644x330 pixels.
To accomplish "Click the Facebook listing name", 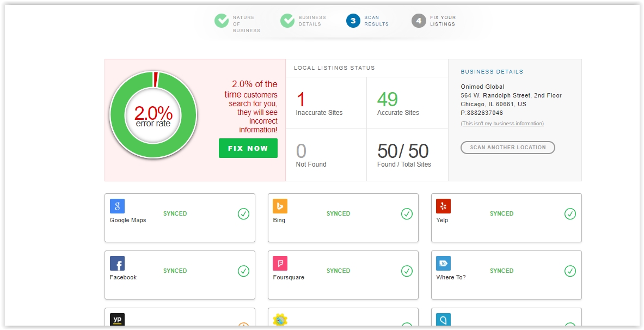I will pyautogui.click(x=123, y=277).
